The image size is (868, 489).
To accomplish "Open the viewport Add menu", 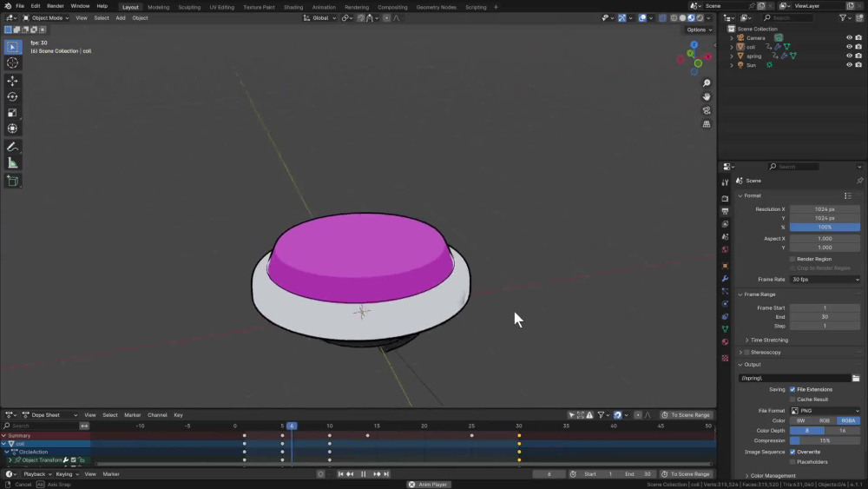I will tap(120, 17).
